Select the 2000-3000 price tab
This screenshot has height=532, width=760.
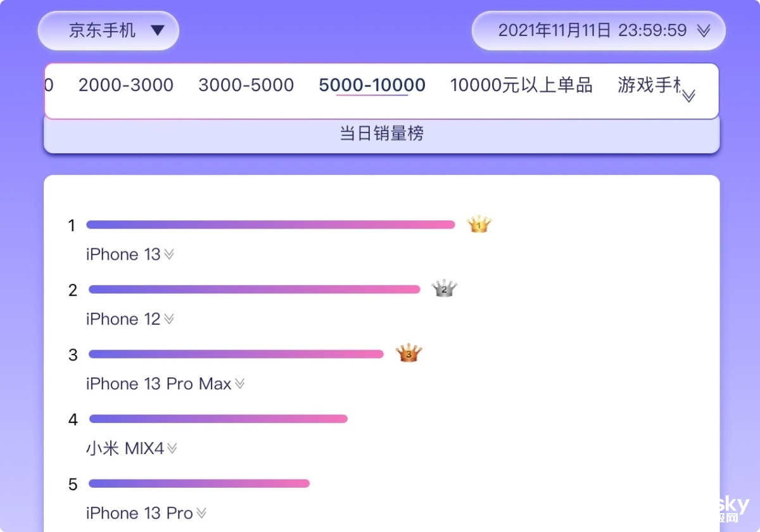(126, 85)
